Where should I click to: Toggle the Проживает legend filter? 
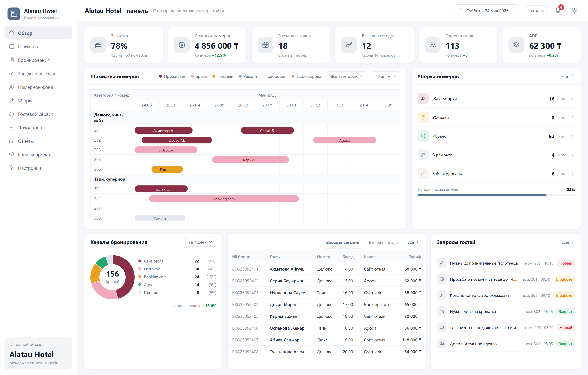click(172, 76)
